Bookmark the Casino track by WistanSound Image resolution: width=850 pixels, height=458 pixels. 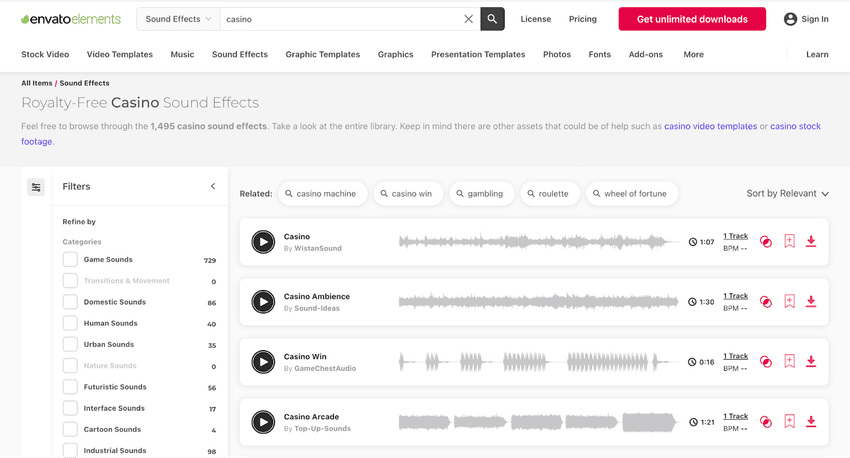click(789, 241)
